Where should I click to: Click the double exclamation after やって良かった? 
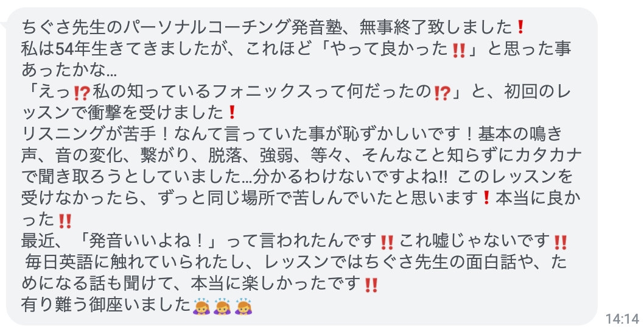(x=459, y=50)
